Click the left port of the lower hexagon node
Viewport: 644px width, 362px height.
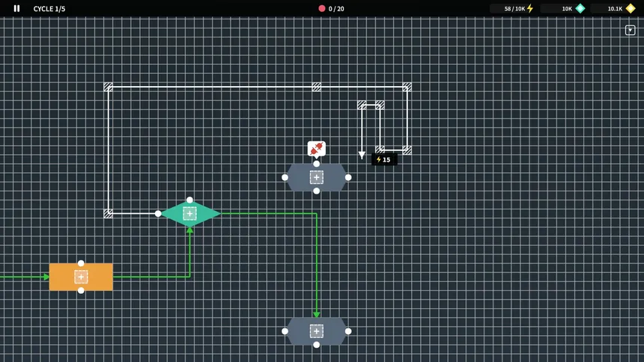[285, 331]
